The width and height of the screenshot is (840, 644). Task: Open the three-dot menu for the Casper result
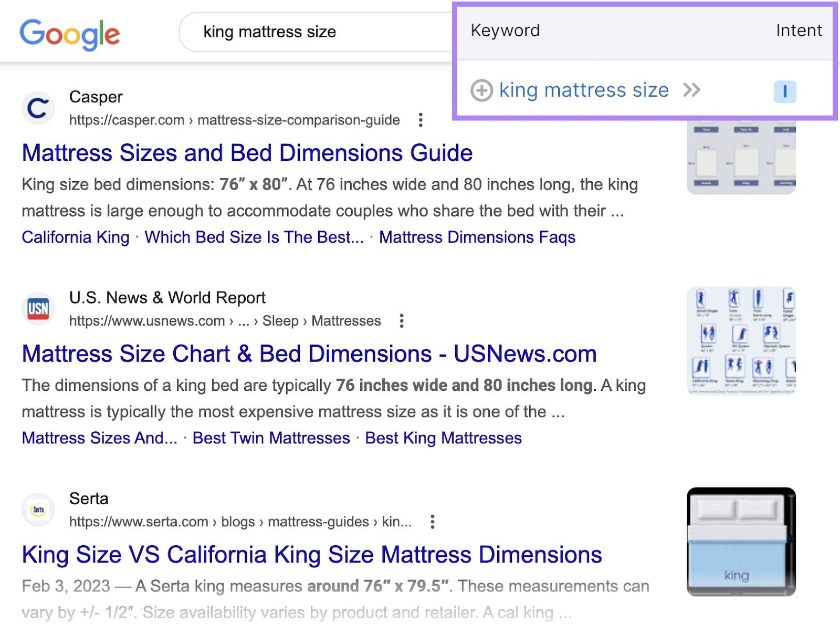(x=421, y=120)
